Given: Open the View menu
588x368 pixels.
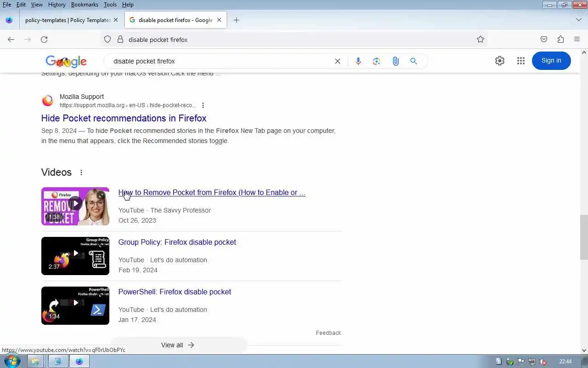Looking at the screenshot, I should click(37, 5).
